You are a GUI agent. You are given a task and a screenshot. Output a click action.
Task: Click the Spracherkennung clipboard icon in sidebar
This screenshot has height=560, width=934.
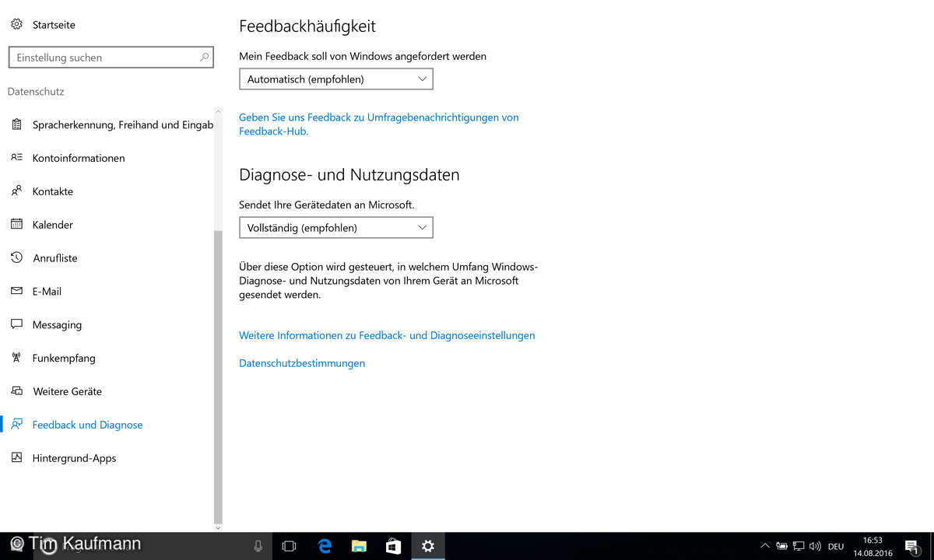click(16, 124)
